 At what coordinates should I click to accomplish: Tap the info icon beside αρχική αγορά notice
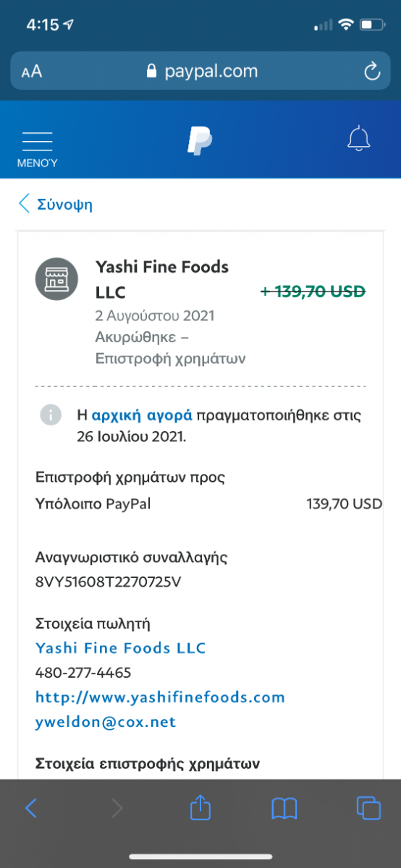point(50,415)
